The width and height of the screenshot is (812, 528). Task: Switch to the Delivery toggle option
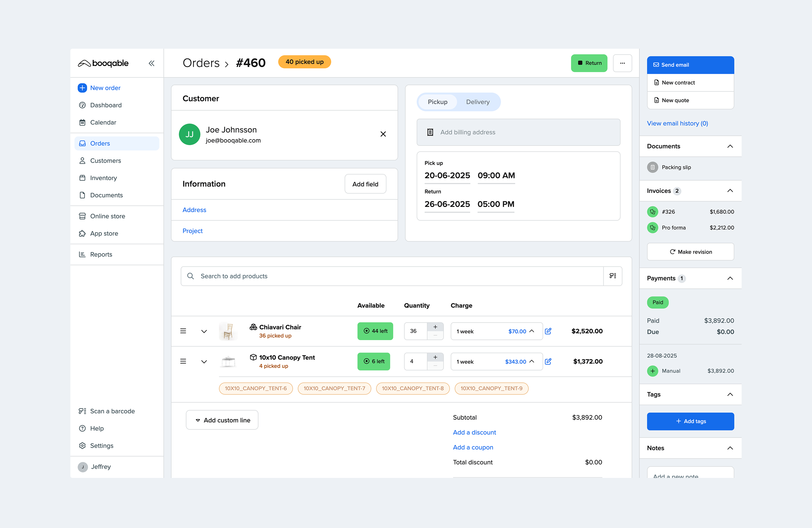[477, 102]
